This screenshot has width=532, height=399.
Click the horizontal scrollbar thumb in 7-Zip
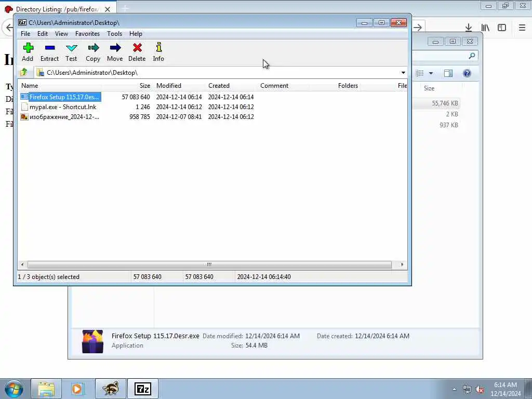click(x=209, y=264)
